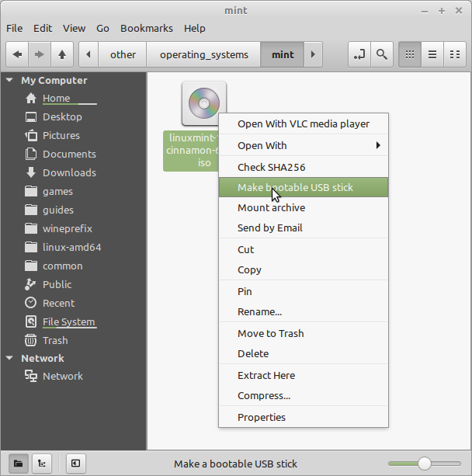Collapse the Network sidebar section
This screenshot has height=476, width=472.
pos(9,358)
